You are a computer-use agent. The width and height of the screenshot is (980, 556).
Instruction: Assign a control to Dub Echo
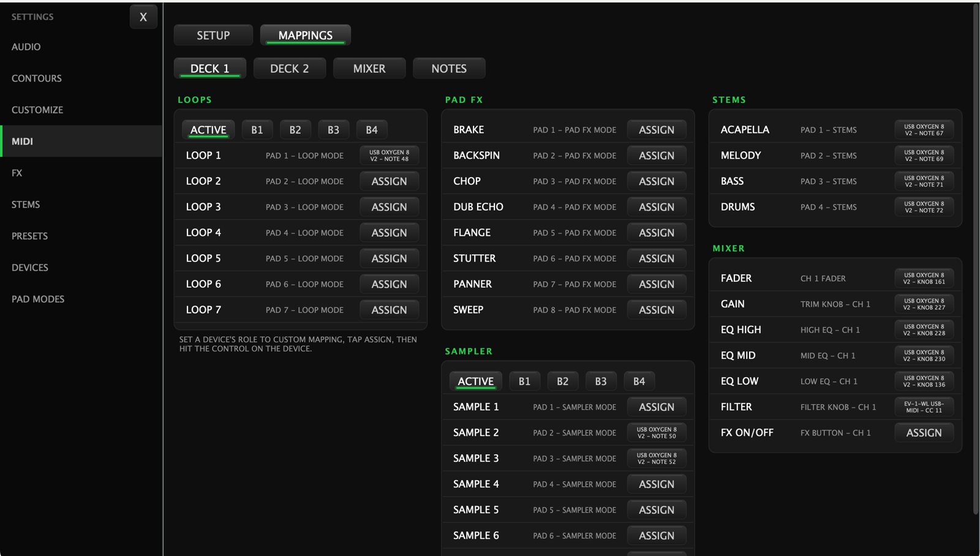(657, 207)
